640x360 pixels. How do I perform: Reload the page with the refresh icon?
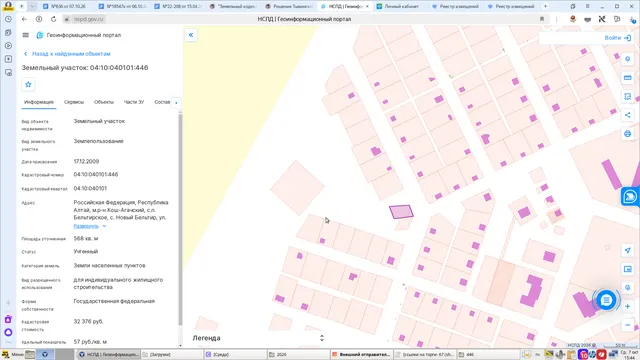(53, 19)
